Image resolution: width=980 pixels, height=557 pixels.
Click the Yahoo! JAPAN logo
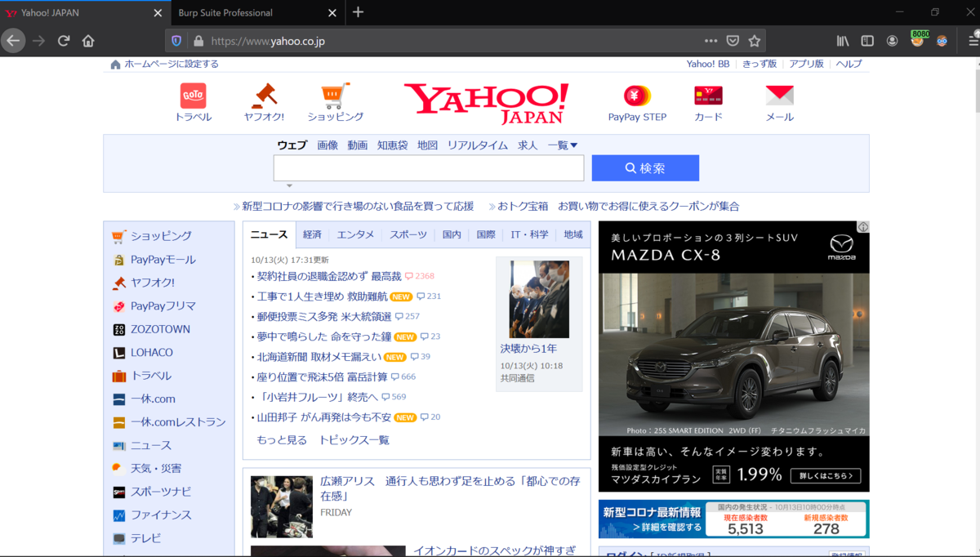(x=486, y=103)
